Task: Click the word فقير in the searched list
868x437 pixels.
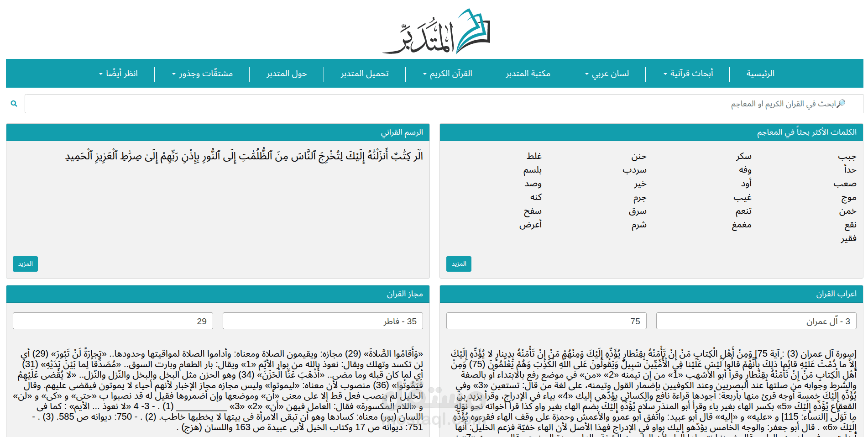Action: click(x=849, y=238)
